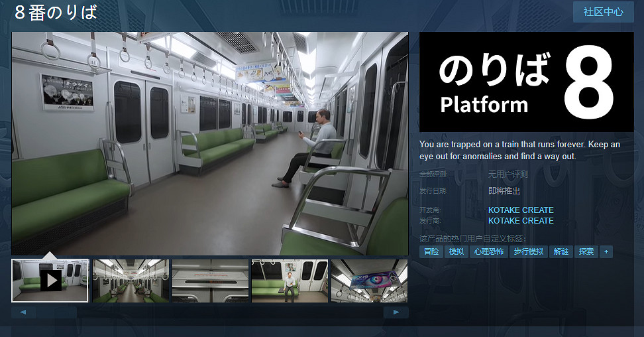Select the train corridor thumbnail
Screen dimensions: 644x337
point(130,280)
